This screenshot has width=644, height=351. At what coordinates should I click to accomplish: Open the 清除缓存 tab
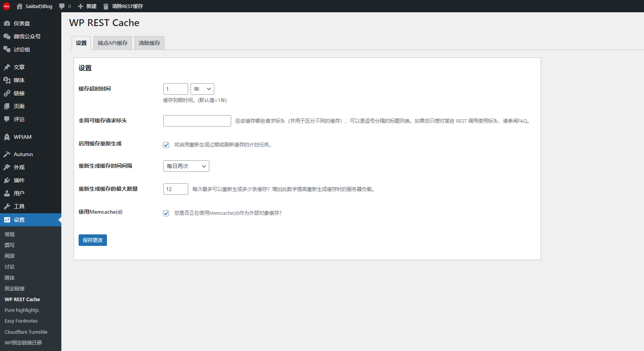(149, 43)
